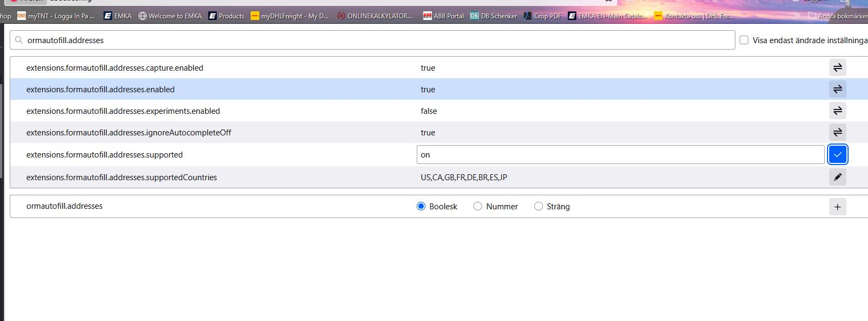Show more bookmarks with chevron overflow

796,16
